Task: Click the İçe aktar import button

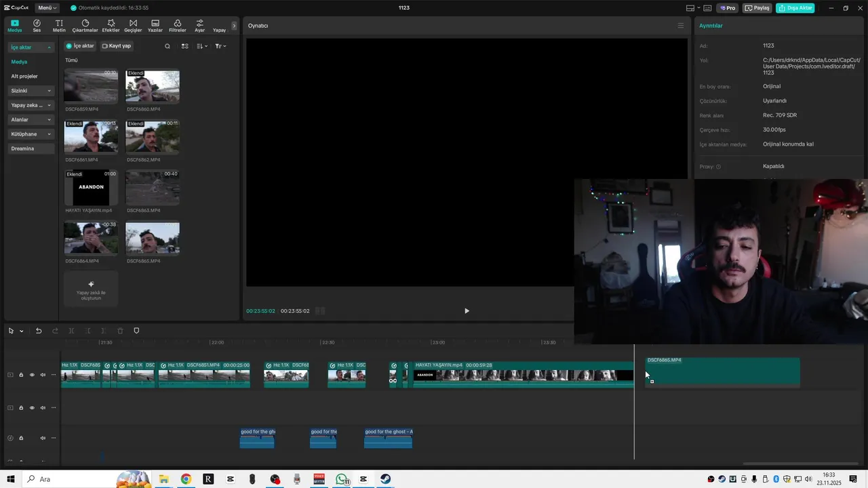Action: click(80, 46)
